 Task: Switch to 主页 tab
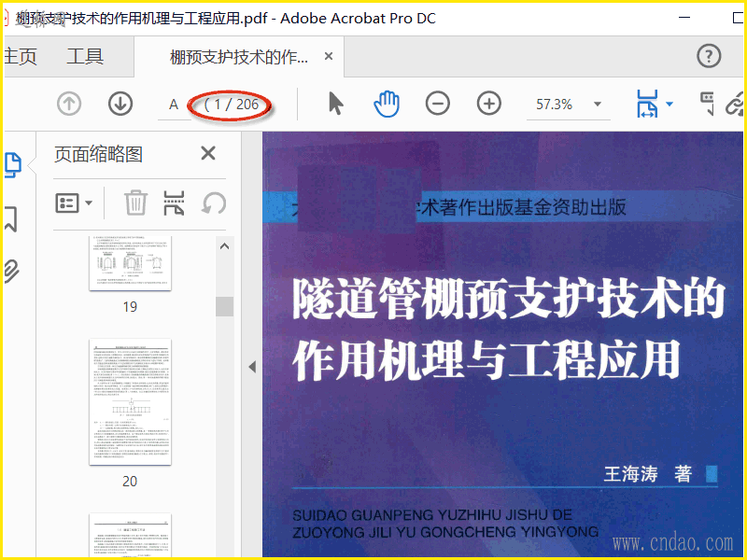coord(21,56)
